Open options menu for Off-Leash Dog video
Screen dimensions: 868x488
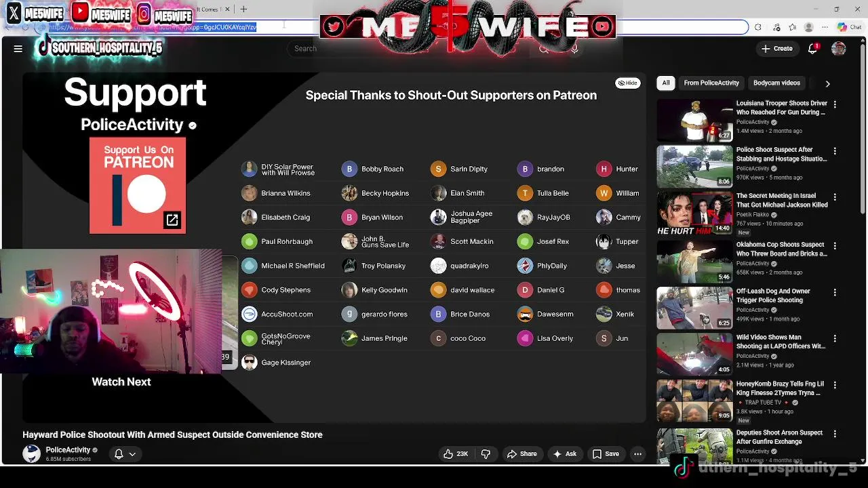pyautogui.click(x=835, y=292)
